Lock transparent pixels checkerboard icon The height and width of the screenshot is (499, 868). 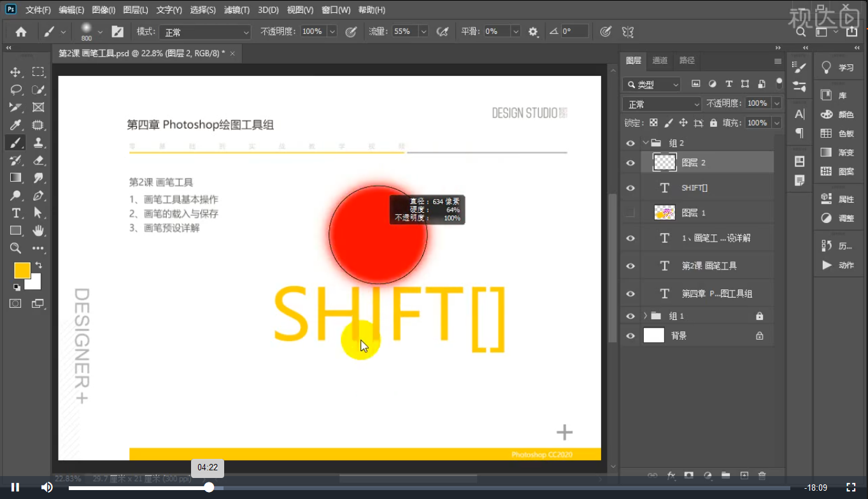[653, 123]
